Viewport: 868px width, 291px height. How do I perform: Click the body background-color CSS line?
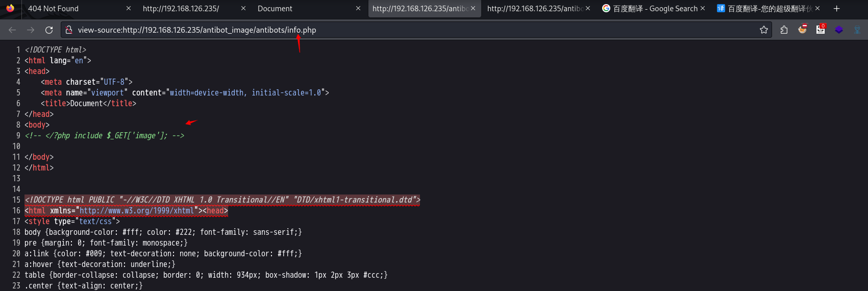163,232
